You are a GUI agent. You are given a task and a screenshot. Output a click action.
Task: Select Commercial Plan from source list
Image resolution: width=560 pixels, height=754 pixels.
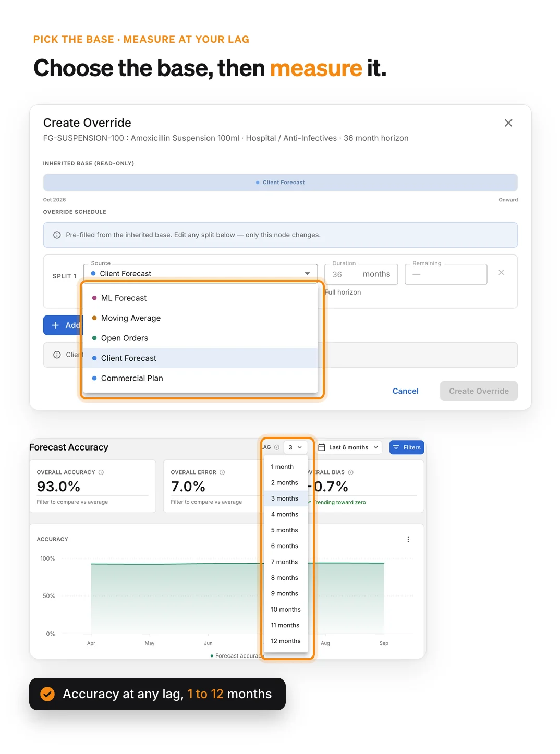click(201, 379)
